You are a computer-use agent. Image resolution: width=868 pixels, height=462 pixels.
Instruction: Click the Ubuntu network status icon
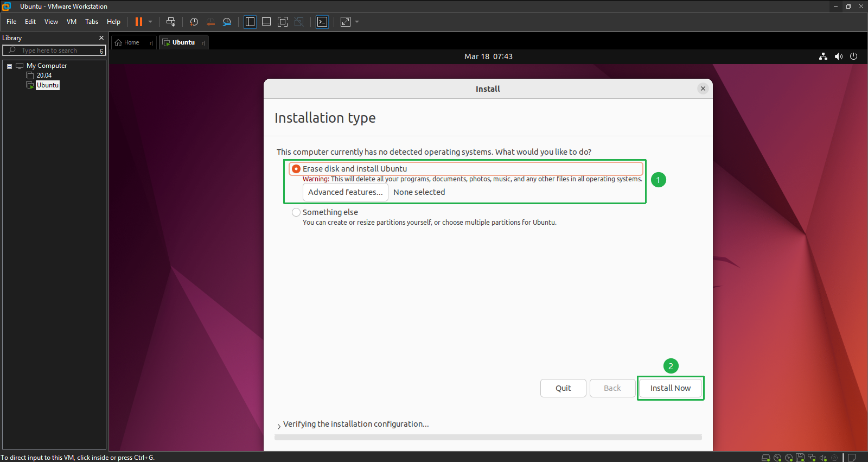823,56
